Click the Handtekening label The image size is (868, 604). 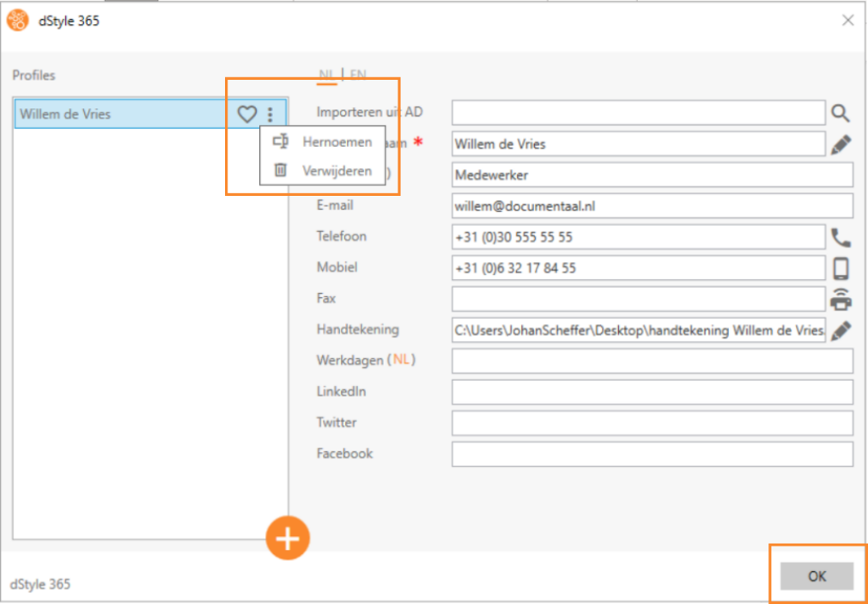358,329
